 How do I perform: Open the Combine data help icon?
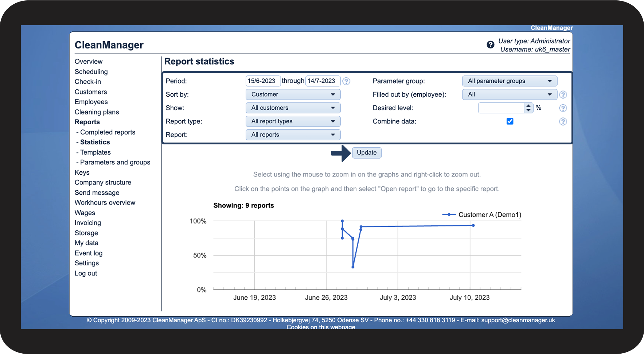click(563, 122)
